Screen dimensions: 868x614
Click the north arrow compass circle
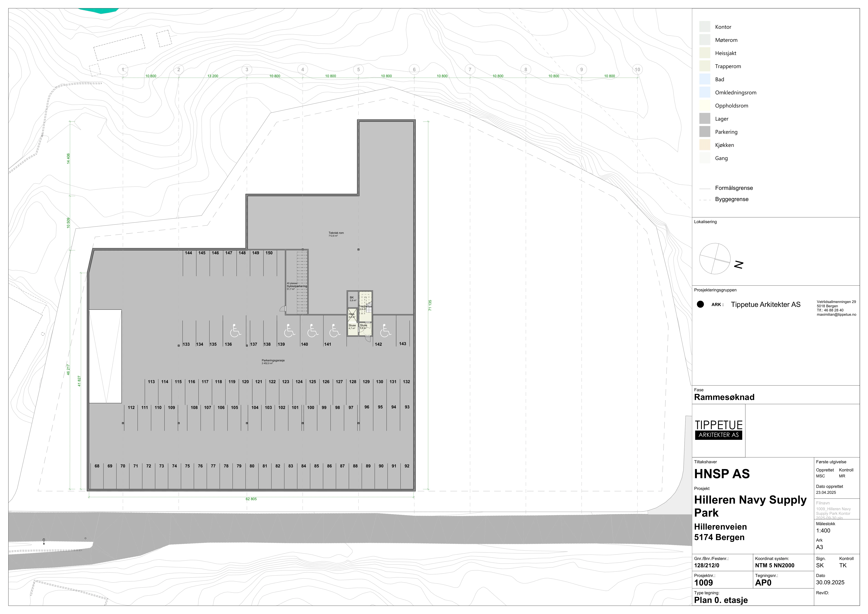[715, 259]
